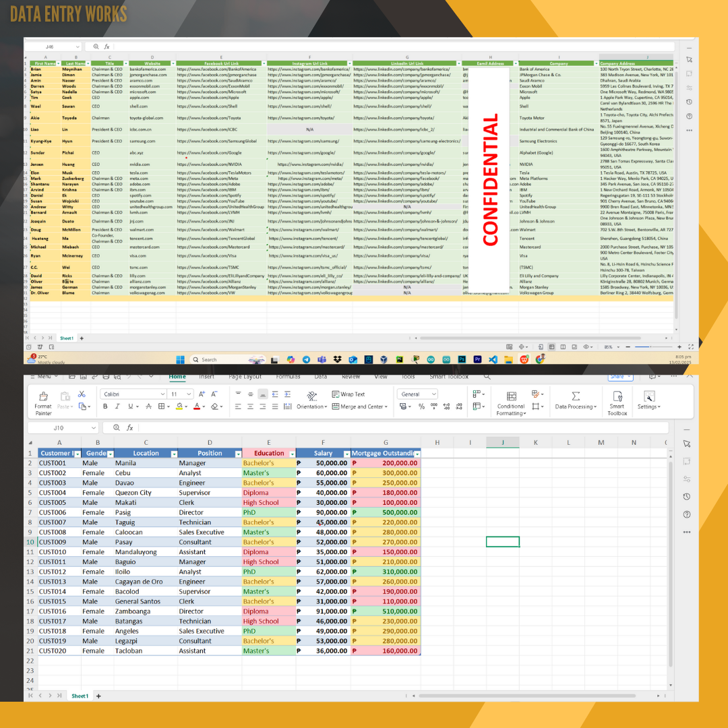Image resolution: width=728 pixels, height=728 pixels.
Task: Toggle Bold formatting in lower window
Action: (x=105, y=406)
